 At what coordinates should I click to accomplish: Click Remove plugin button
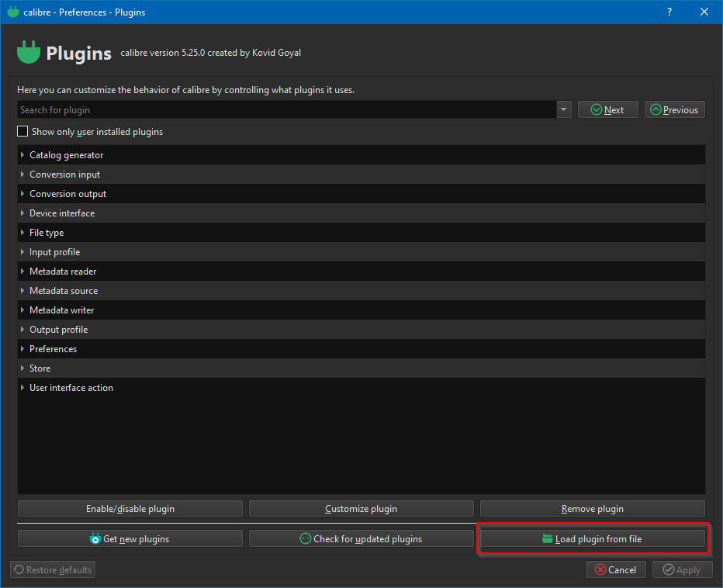click(x=593, y=509)
